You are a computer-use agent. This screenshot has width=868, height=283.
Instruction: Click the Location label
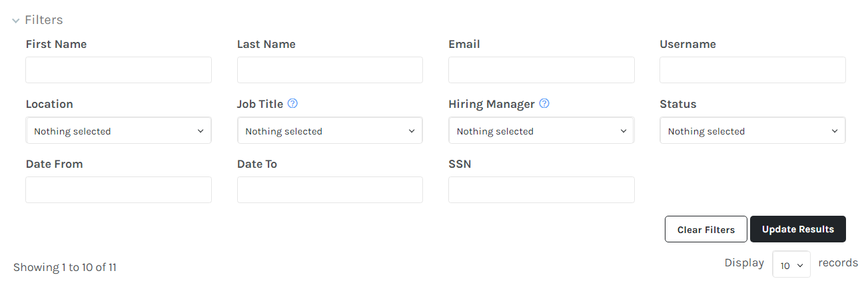coord(49,104)
